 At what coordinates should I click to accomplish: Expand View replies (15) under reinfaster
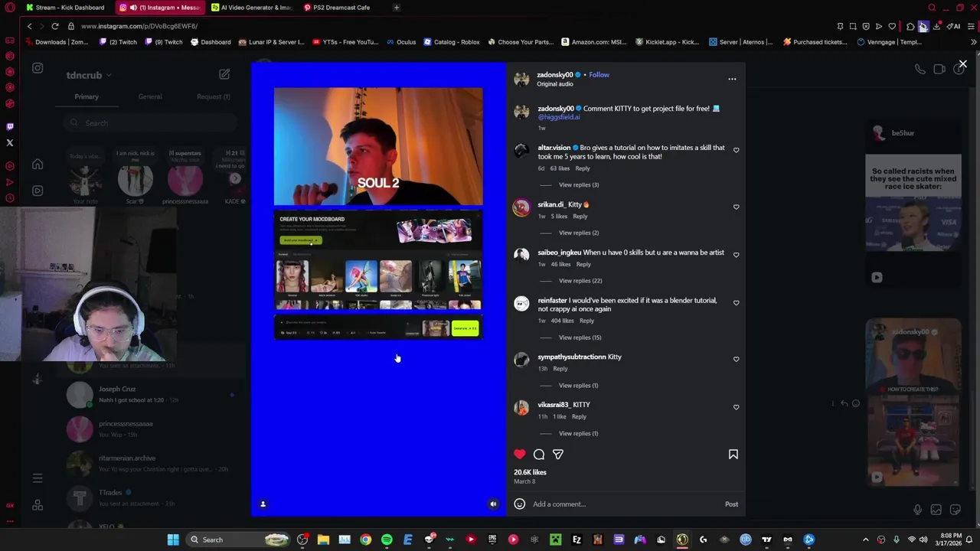pos(580,337)
